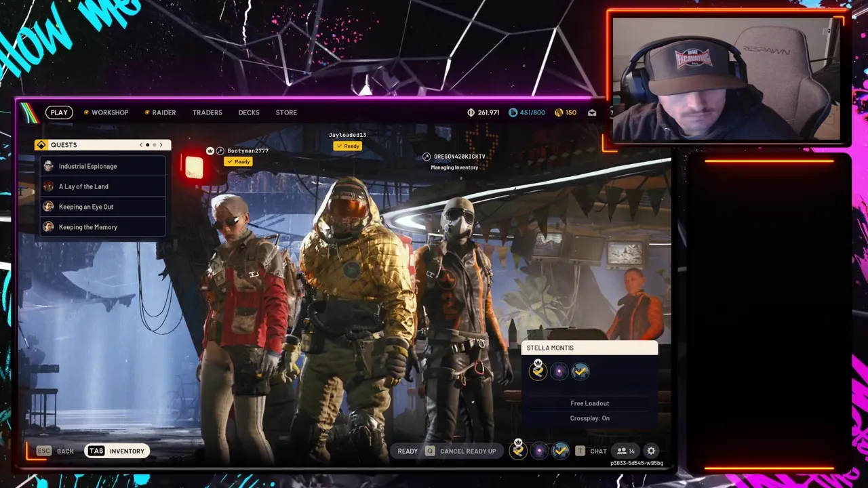868x488 pixels.
Task: Select the active Quests page dot
Action: point(148,145)
